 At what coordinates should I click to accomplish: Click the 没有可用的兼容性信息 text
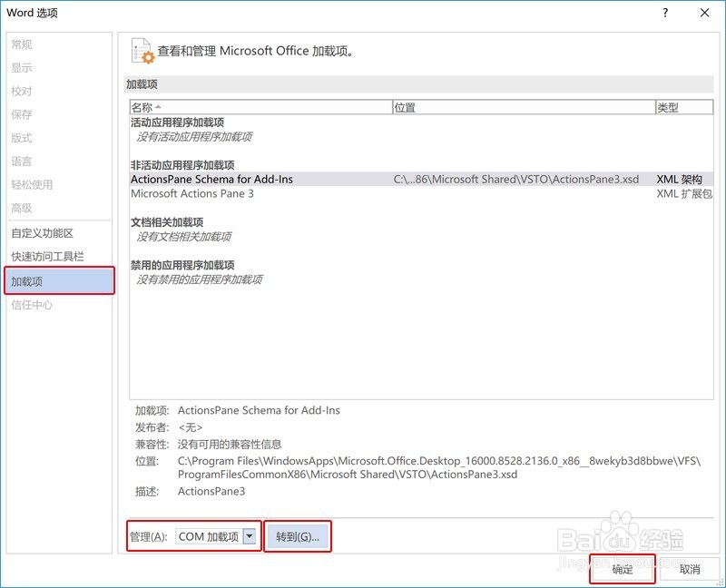click(230, 445)
